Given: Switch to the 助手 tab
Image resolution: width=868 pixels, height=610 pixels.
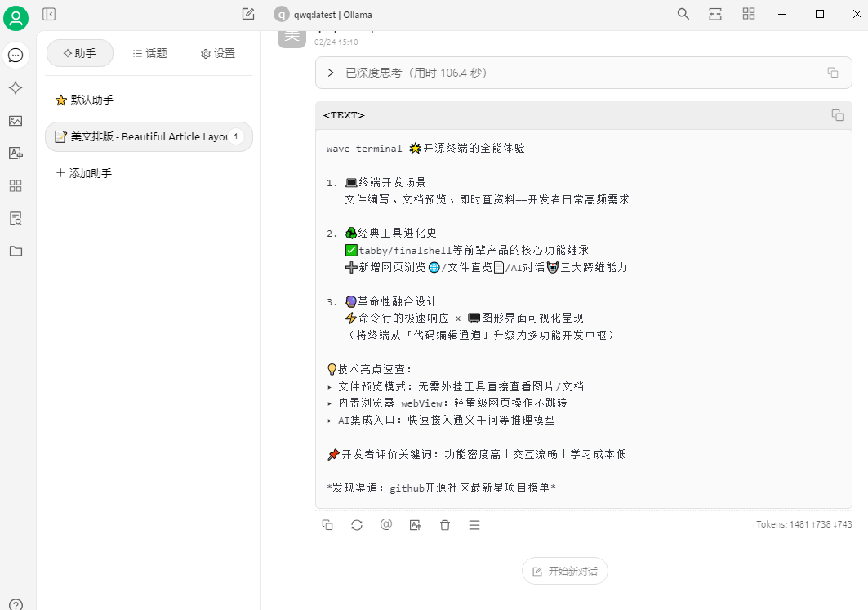Looking at the screenshot, I should (x=80, y=53).
